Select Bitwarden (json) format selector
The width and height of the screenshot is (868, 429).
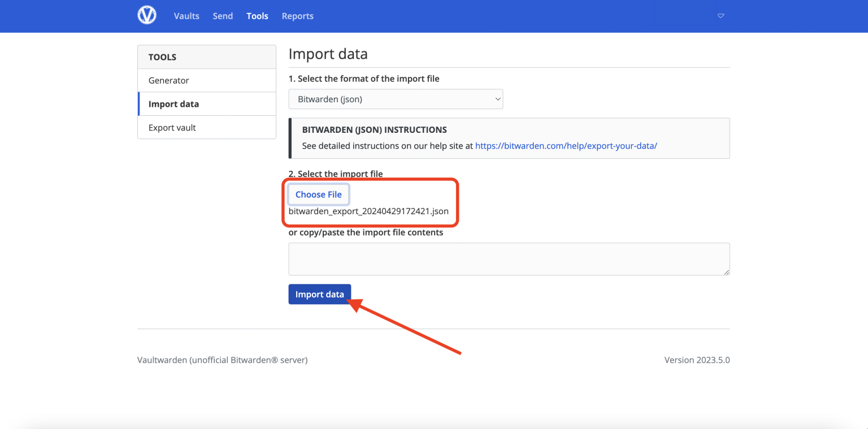(396, 99)
